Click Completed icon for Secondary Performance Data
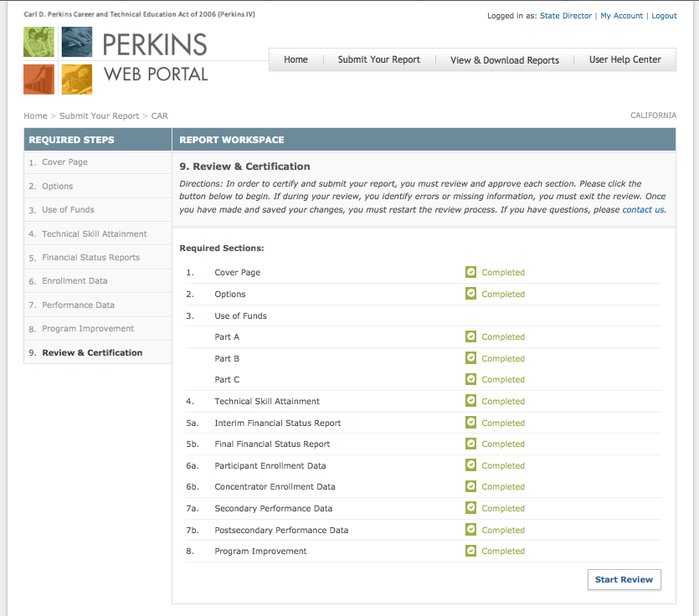This screenshot has height=616, width=699. [x=470, y=508]
